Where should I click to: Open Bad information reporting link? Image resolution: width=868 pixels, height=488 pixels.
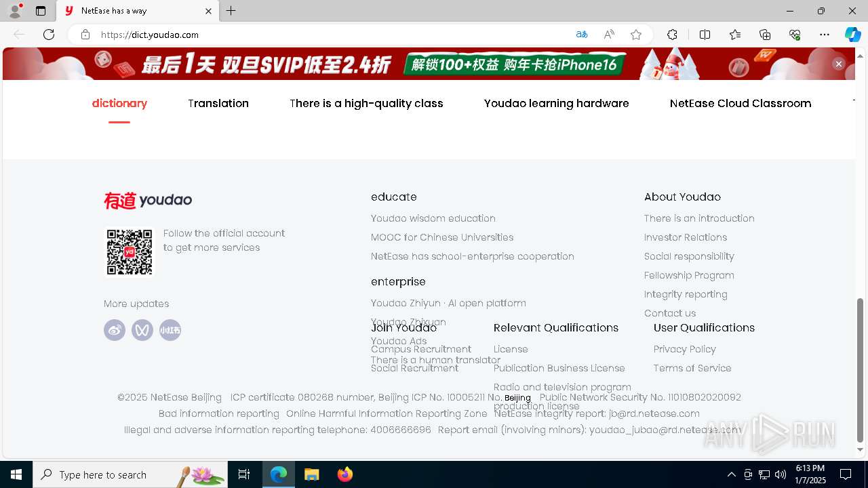[x=219, y=413]
